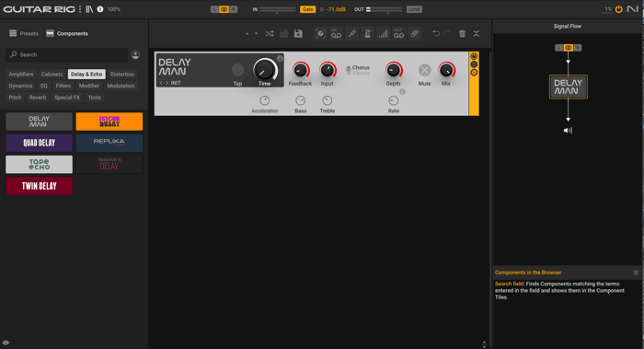Select the Tape Echo component tile
The height and width of the screenshot is (349, 644).
(39, 165)
